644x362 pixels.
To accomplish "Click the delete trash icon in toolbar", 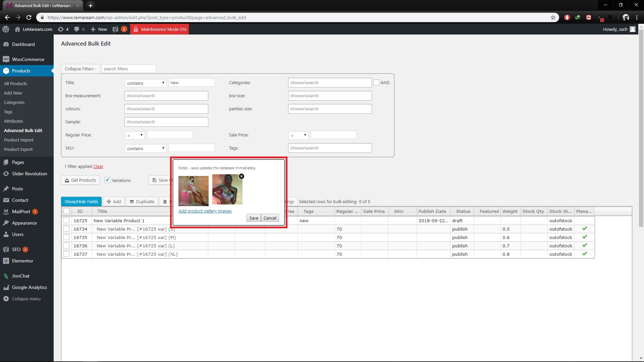I will (x=165, y=201).
